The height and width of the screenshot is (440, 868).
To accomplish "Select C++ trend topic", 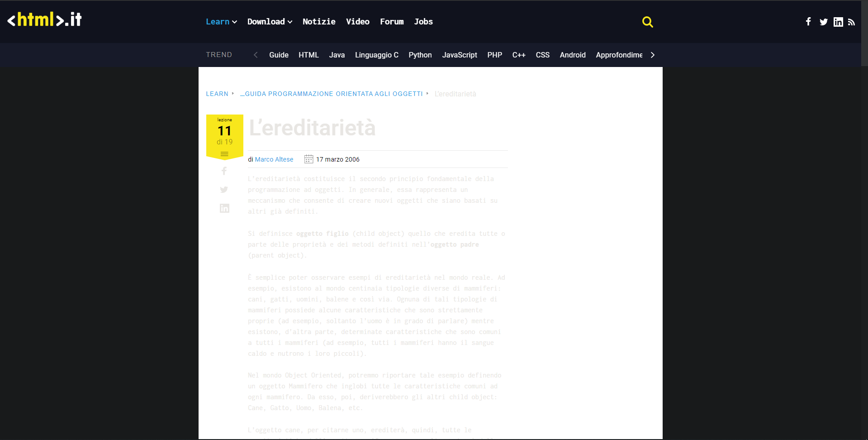I will click(518, 55).
